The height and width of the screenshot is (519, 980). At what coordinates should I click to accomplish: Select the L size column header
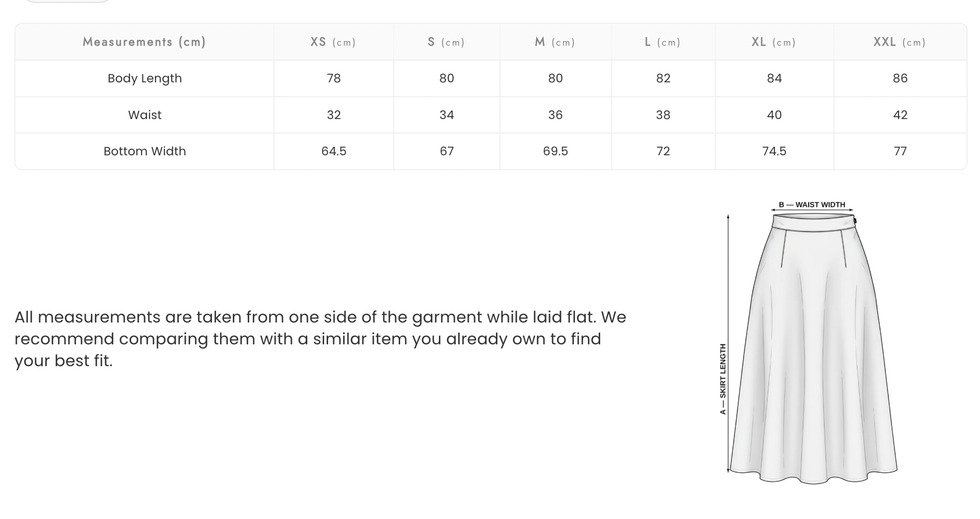663,42
